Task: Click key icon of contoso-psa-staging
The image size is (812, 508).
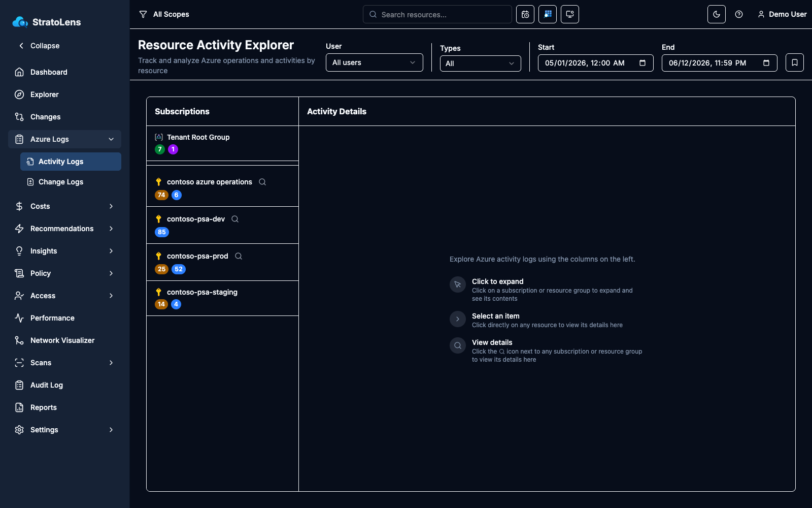Action: 158,292
